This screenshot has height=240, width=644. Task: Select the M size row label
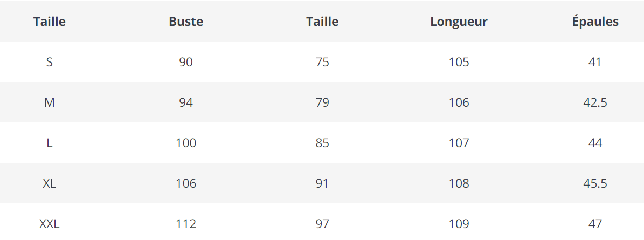click(x=50, y=102)
